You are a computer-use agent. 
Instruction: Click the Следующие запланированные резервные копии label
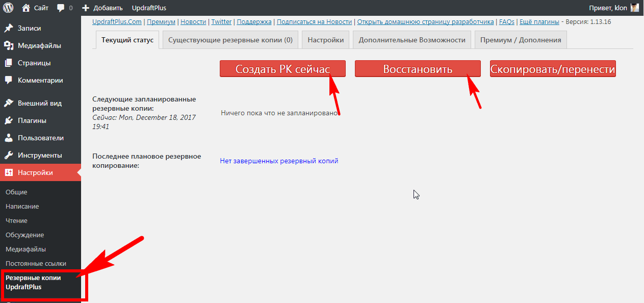tap(144, 104)
